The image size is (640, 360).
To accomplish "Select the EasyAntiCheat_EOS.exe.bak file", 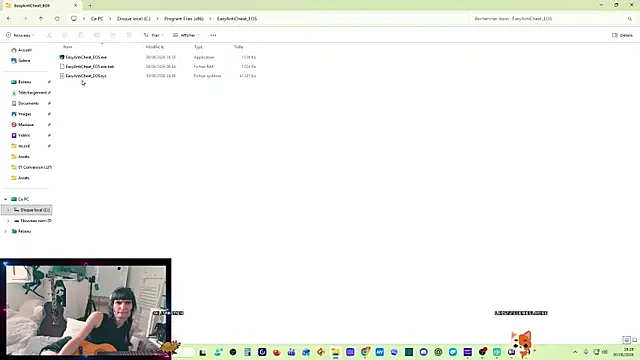I will pyautogui.click(x=90, y=67).
